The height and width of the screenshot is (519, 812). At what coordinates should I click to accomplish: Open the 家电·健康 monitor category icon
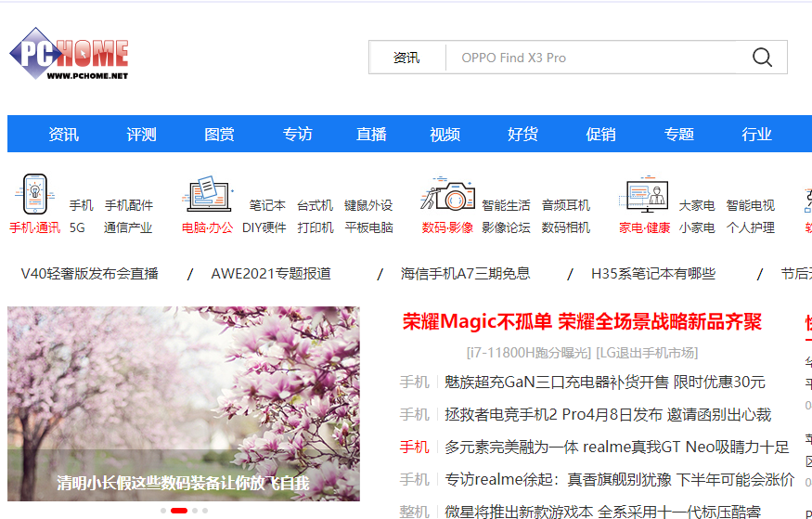pos(646,193)
